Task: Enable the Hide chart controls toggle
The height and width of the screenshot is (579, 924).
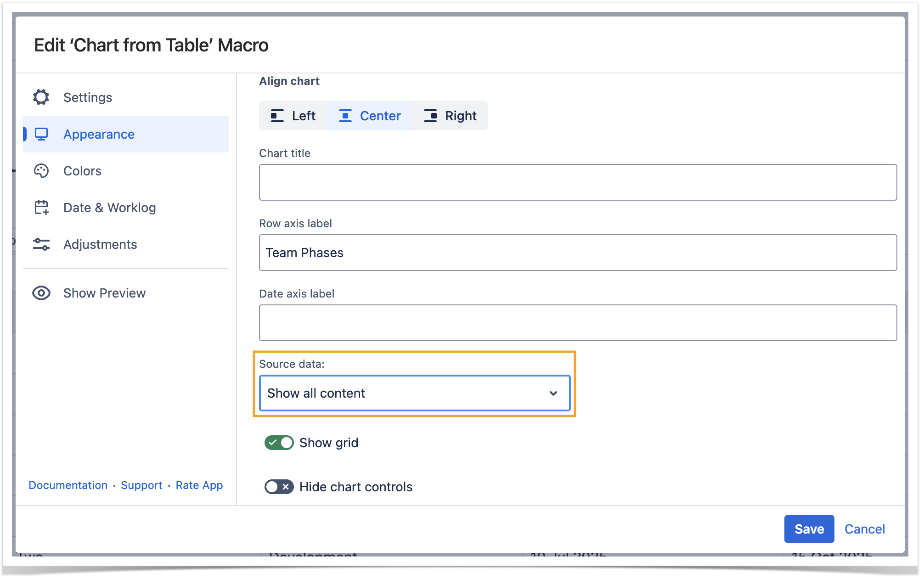Action: coord(279,487)
